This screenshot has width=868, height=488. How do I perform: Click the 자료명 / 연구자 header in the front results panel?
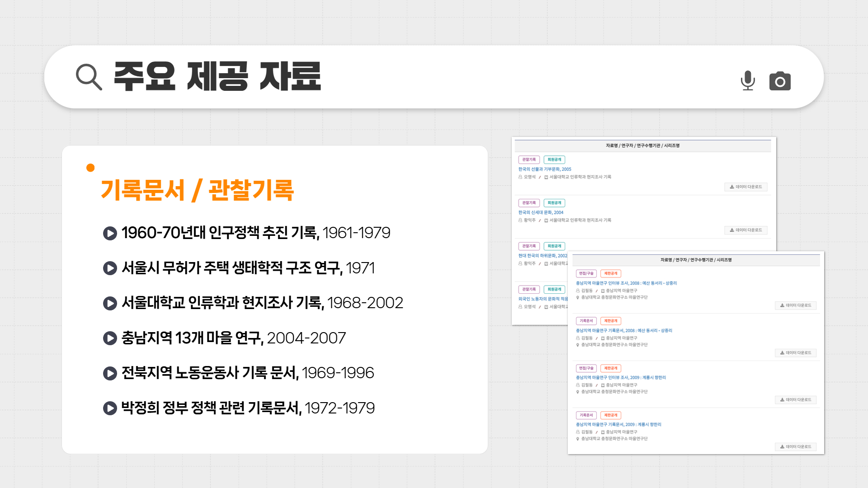point(696,260)
